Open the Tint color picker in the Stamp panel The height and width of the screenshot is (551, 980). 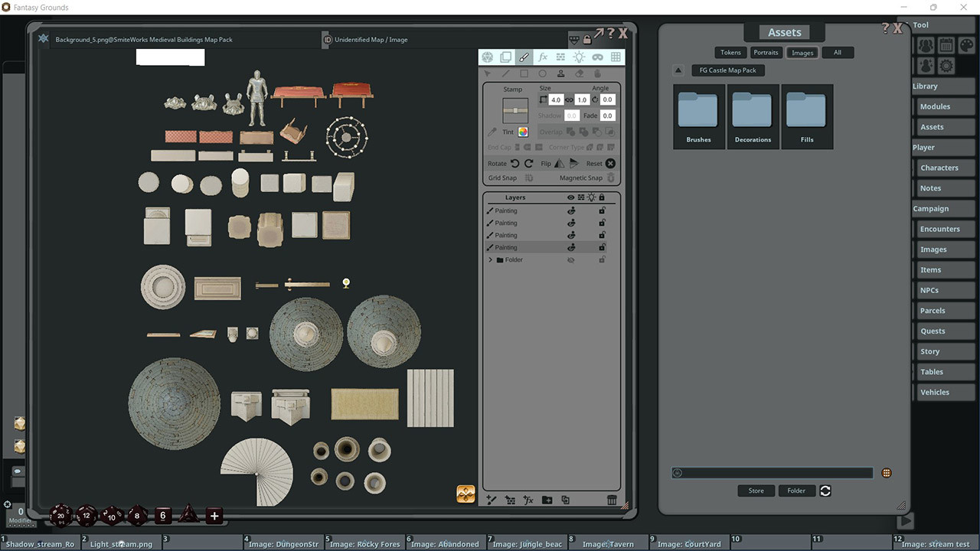[x=524, y=132]
